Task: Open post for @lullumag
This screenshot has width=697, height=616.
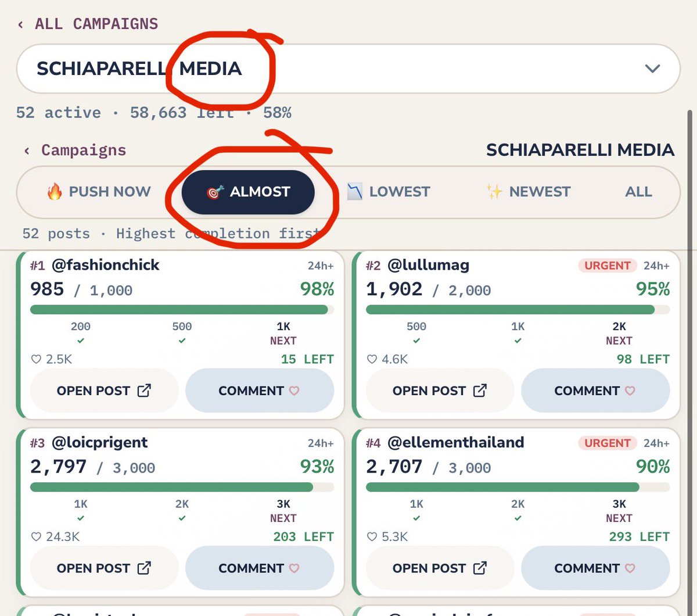Action: (440, 391)
